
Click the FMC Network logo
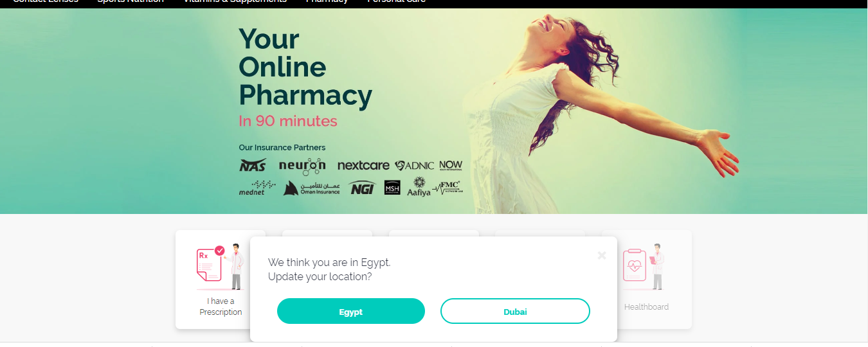tap(447, 188)
